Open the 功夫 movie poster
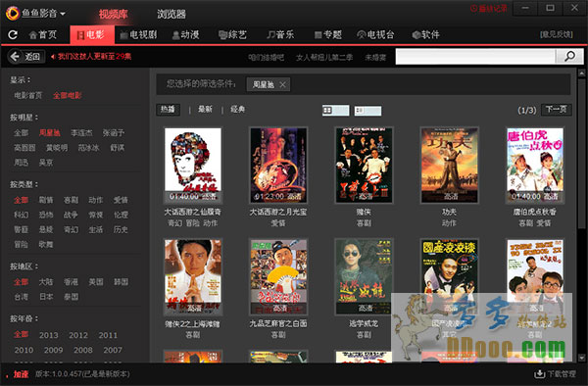The height and width of the screenshot is (386, 588). [449, 166]
